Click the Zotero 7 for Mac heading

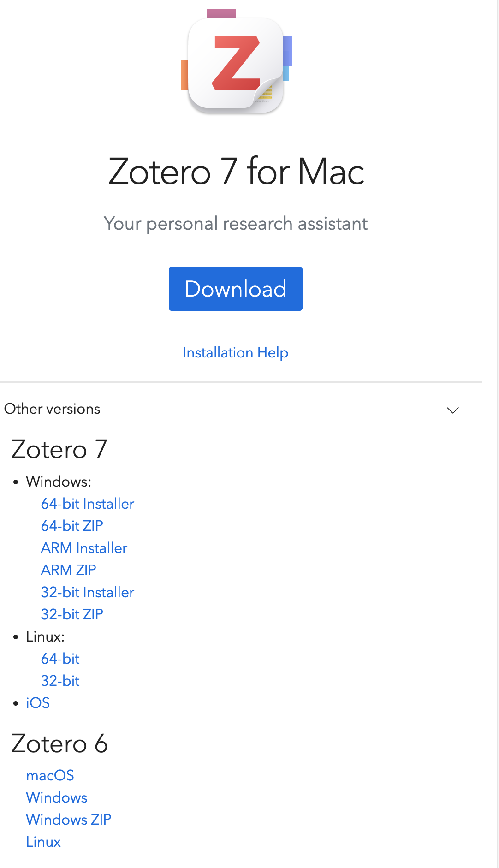236,172
